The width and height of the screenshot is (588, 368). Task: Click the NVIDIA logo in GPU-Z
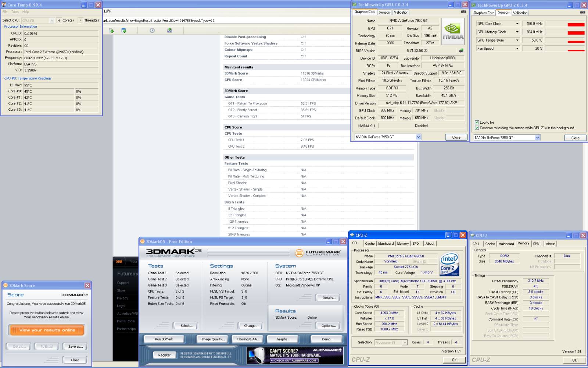pos(453,31)
